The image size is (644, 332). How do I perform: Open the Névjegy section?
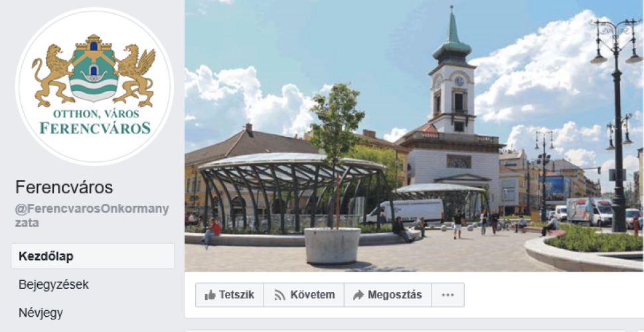tap(40, 313)
